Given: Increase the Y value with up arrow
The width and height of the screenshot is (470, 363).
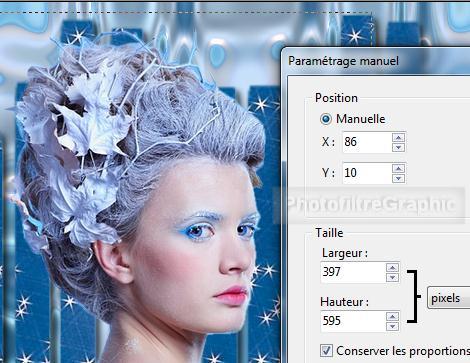Looking at the screenshot, I should click(x=399, y=168).
